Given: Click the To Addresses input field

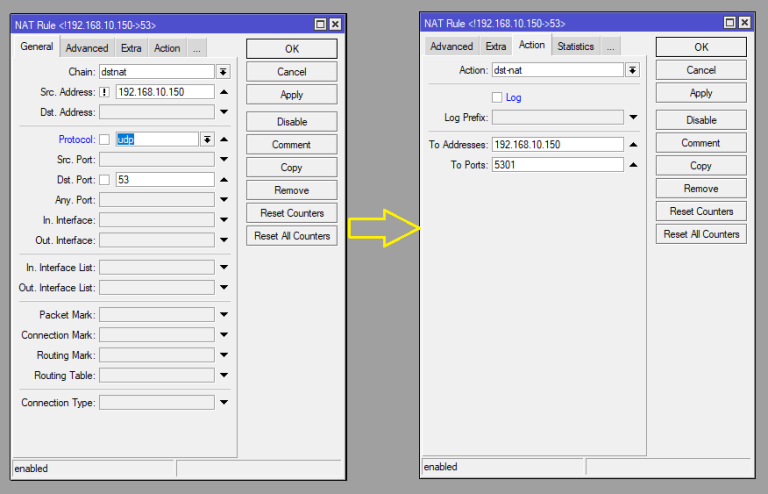Looking at the screenshot, I should [557, 144].
